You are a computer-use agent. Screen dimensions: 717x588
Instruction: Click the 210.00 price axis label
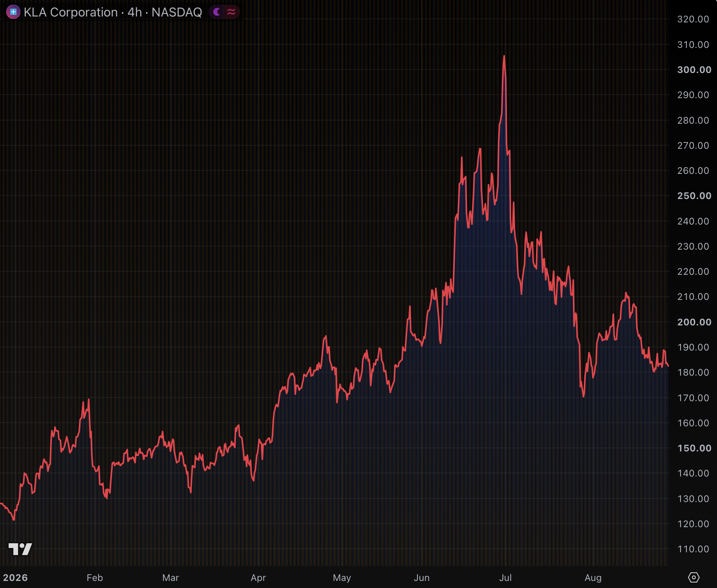pyautogui.click(x=693, y=297)
